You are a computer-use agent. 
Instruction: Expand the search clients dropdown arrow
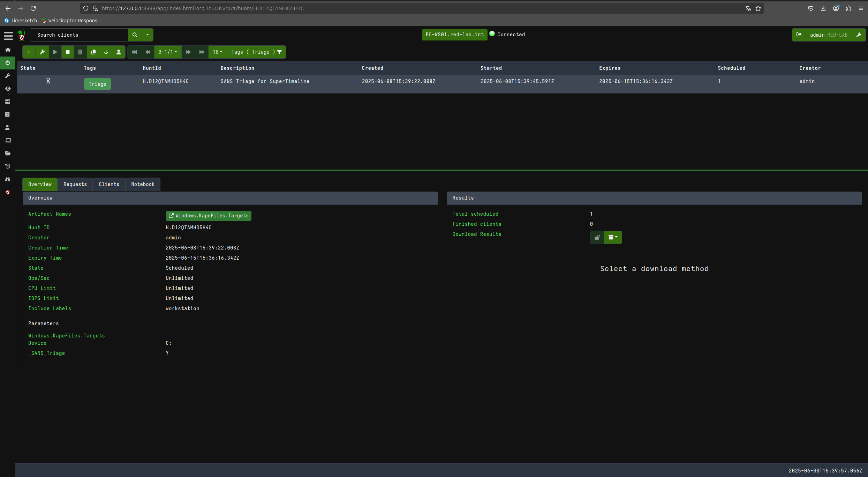click(148, 35)
